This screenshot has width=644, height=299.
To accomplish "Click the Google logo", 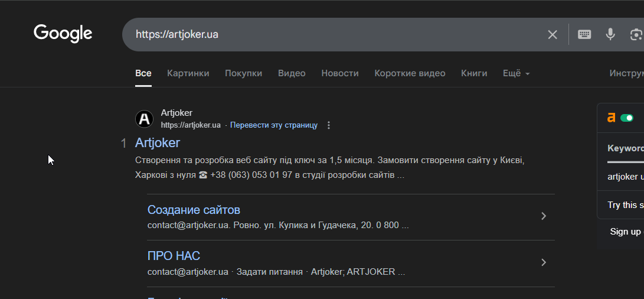I will tap(63, 33).
